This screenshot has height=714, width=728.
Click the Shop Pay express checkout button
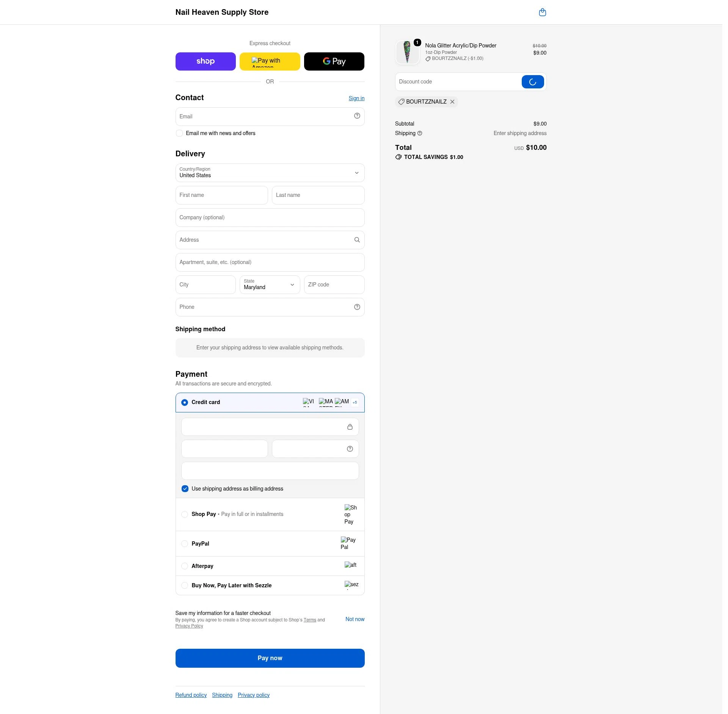coord(205,61)
